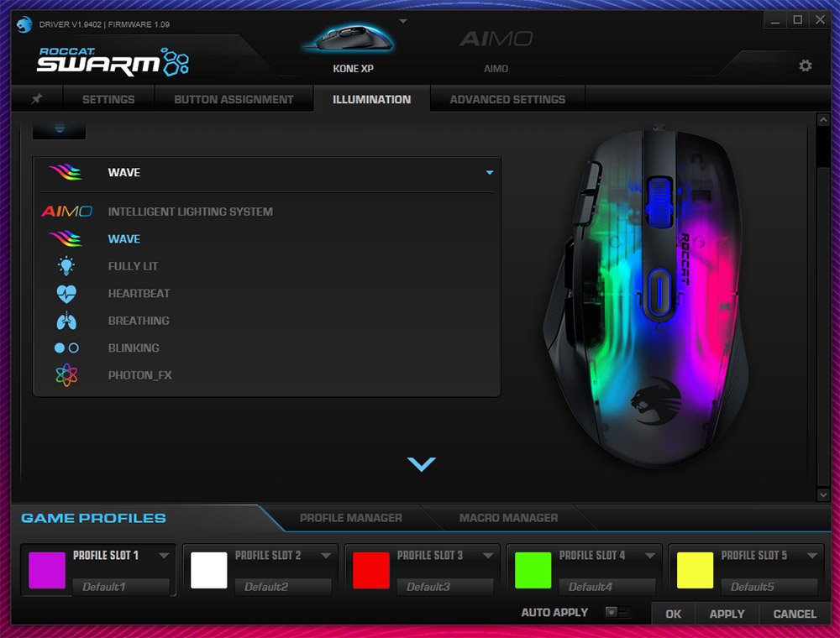The height and width of the screenshot is (638, 840).
Task: Click the Breathing lungs icon
Action: point(66,321)
